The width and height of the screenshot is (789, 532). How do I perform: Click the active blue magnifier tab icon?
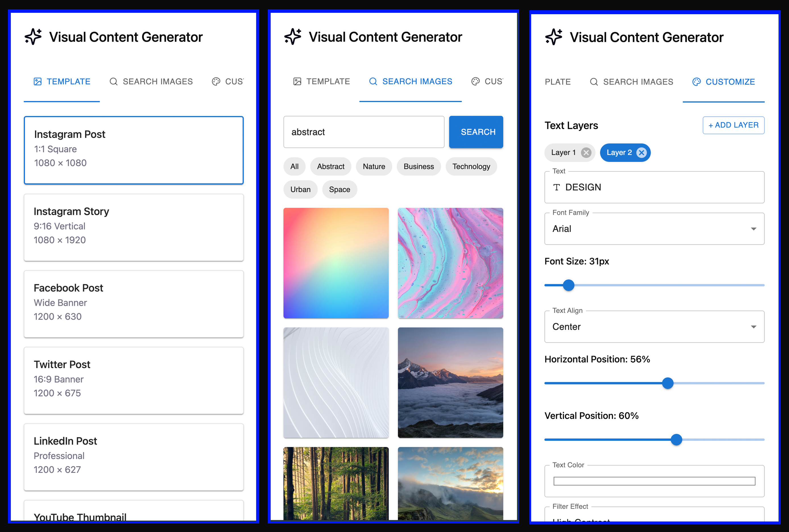click(x=373, y=82)
